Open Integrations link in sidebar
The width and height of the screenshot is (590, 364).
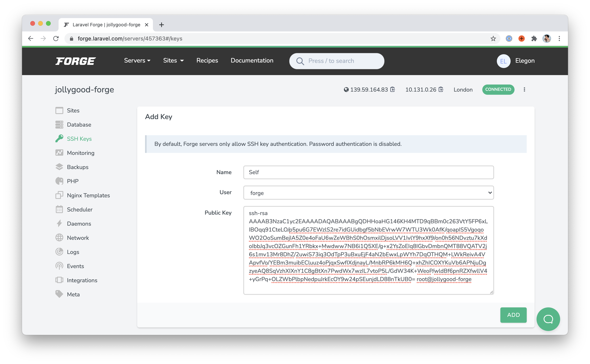click(82, 280)
